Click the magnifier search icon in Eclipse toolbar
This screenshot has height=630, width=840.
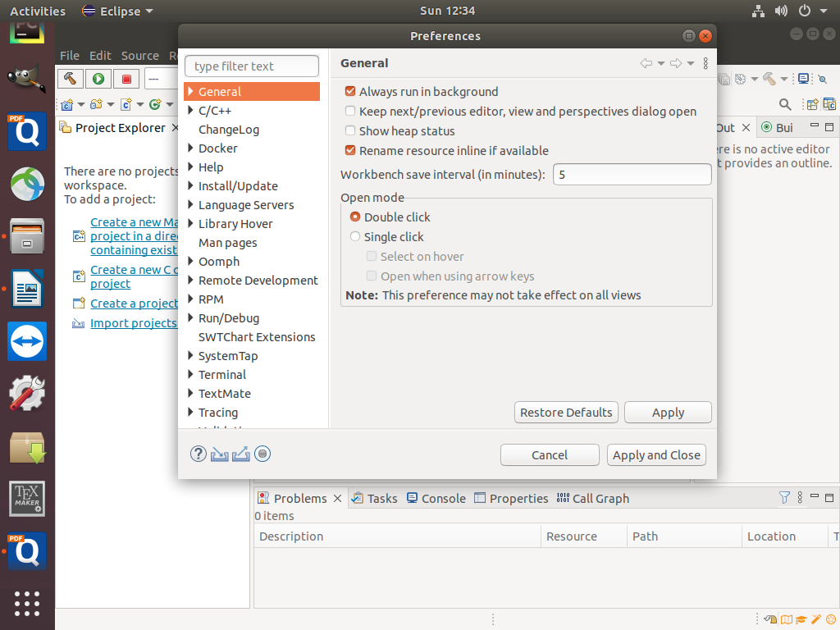tap(785, 104)
